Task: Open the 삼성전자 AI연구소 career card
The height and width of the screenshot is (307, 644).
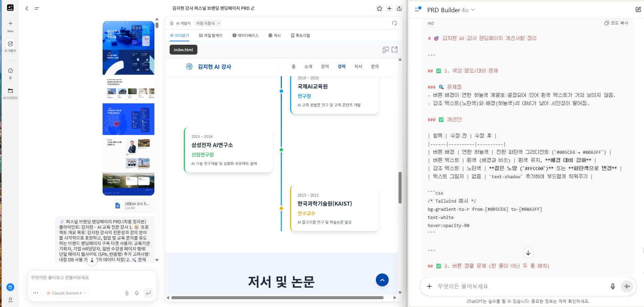Action: [228, 150]
